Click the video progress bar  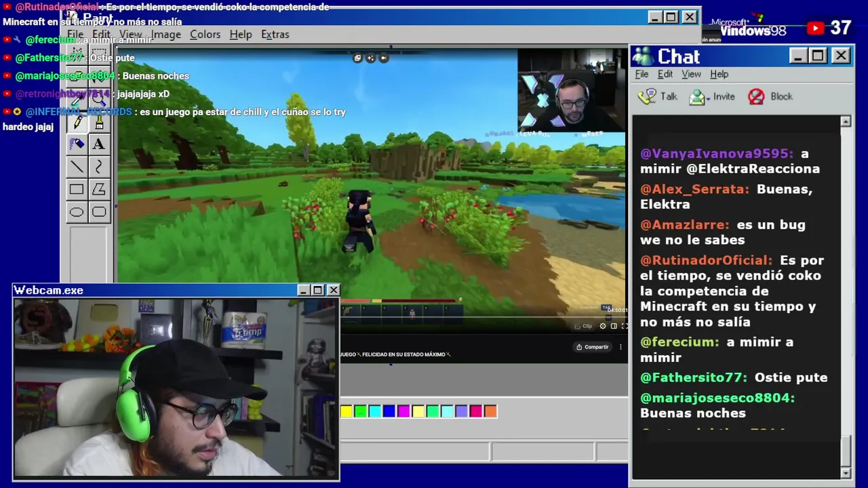484,317
